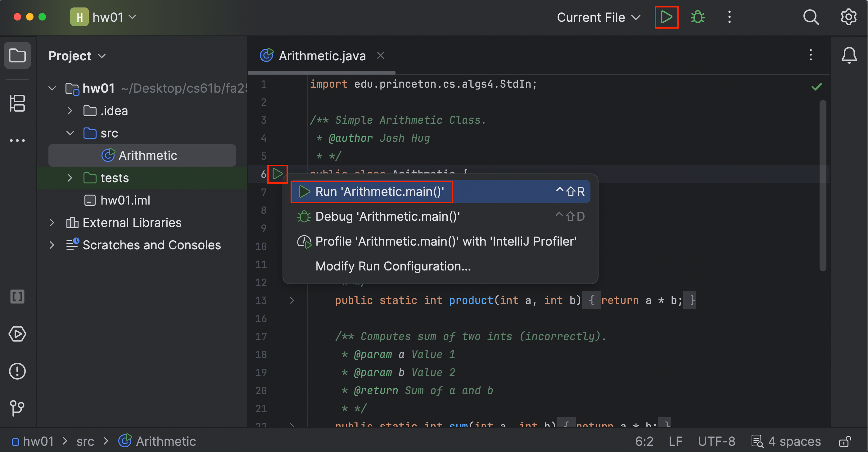Click the green Run button in toolbar
The image size is (868, 452).
(666, 17)
